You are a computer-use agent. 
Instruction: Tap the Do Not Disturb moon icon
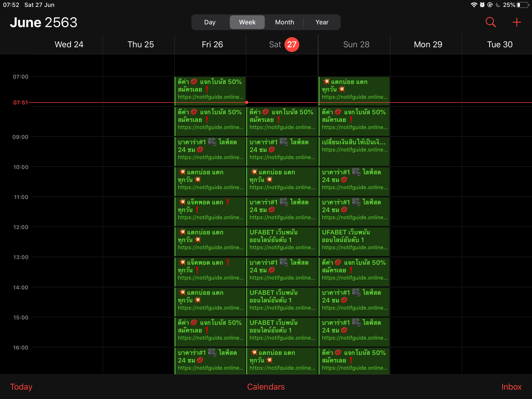tap(498, 5)
